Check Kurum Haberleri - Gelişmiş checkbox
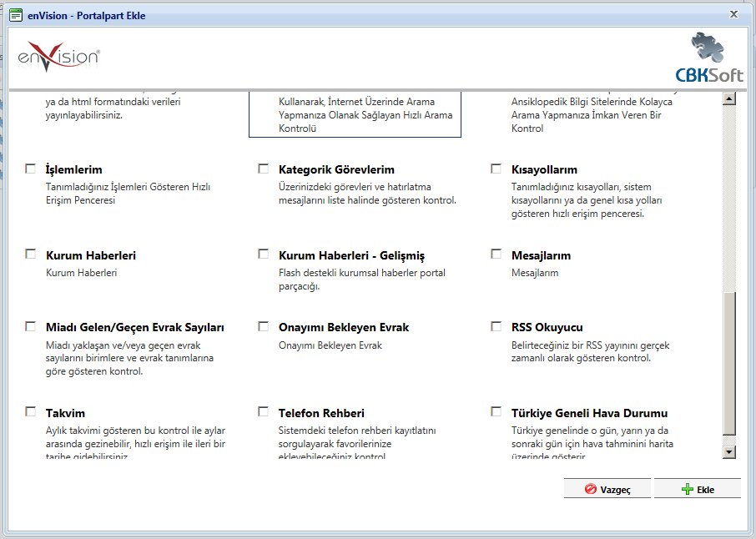The height and width of the screenshot is (539, 756). pyautogui.click(x=263, y=254)
